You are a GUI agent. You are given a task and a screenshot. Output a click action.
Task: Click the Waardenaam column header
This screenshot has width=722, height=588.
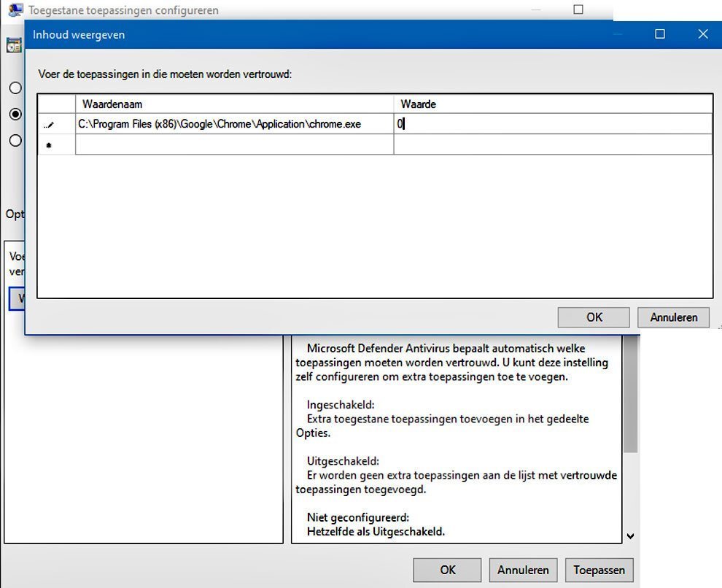pos(234,104)
